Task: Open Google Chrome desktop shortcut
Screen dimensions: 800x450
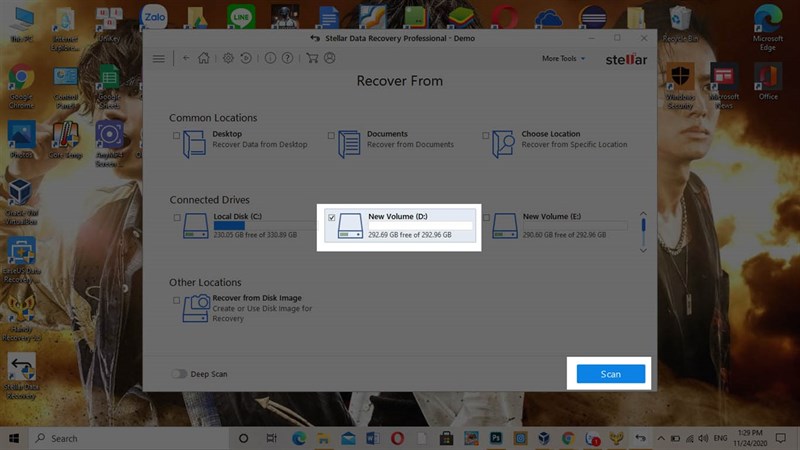Action: coord(21,86)
